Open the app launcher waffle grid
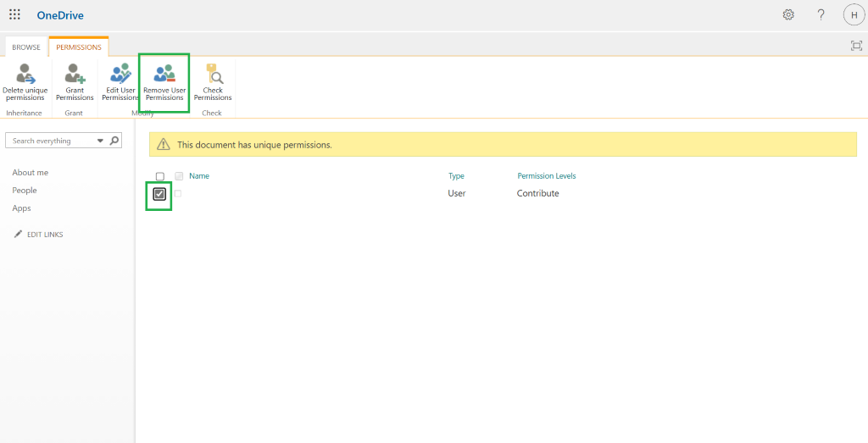 coord(14,15)
